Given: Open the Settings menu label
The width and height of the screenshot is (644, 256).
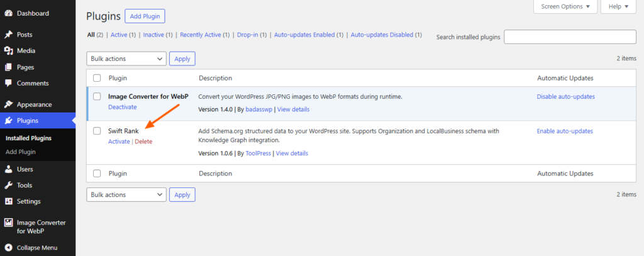Looking at the screenshot, I should [x=29, y=201].
